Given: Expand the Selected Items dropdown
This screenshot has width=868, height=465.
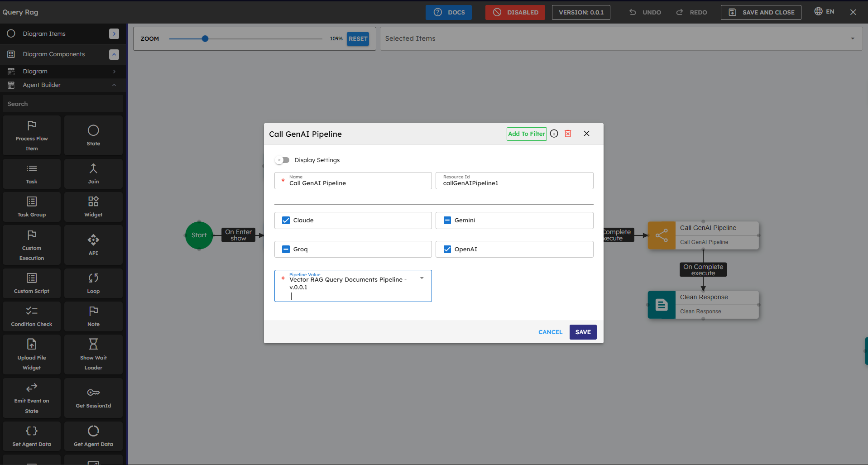Looking at the screenshot, I should (853, 38).
